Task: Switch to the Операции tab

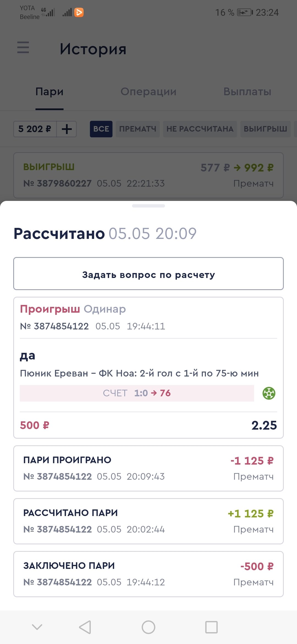Action: tap(148, 92)
